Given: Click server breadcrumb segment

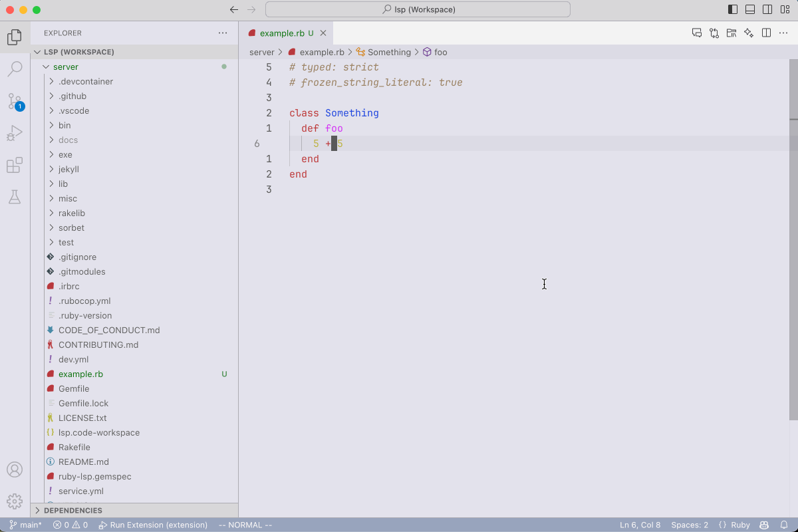Looking at the screenshot, I should pos(262,52).
